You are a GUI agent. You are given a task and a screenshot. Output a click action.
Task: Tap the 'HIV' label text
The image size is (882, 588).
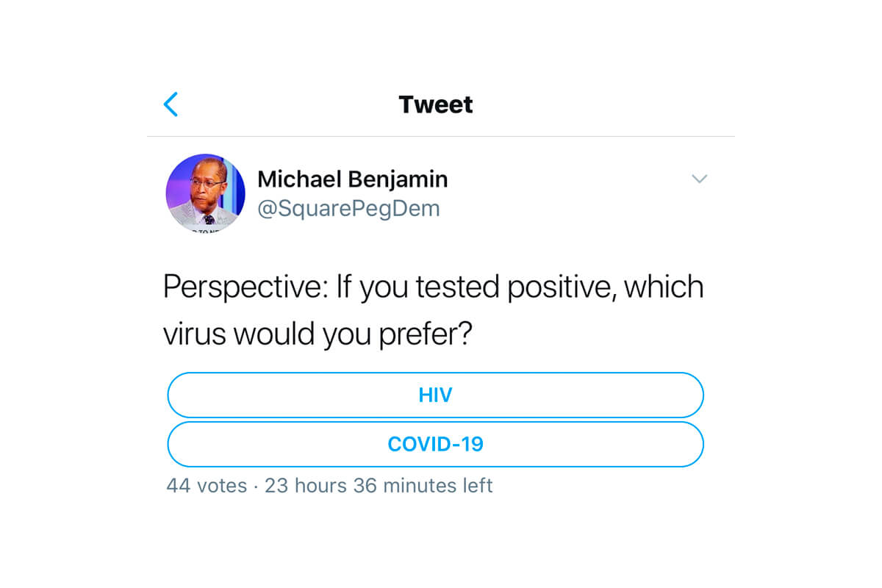(x=435, y=395)
